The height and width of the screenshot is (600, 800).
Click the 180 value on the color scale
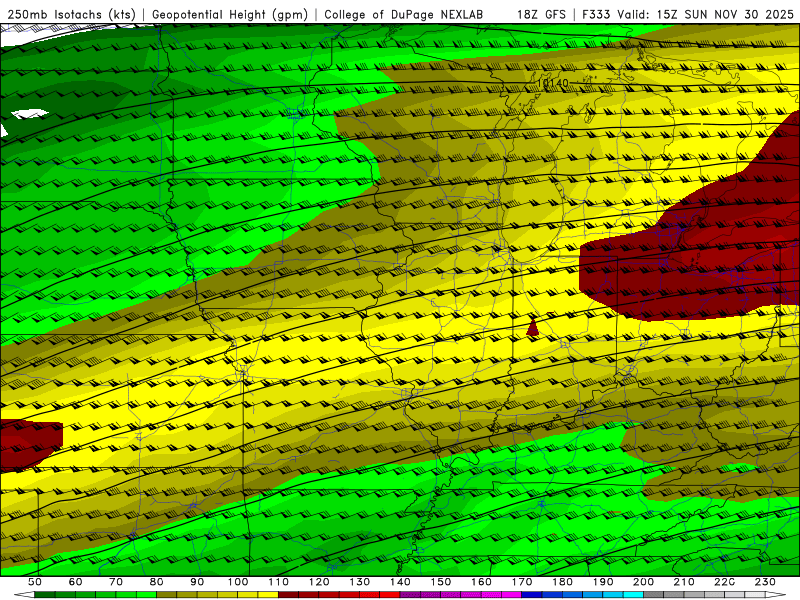[562, 582]
